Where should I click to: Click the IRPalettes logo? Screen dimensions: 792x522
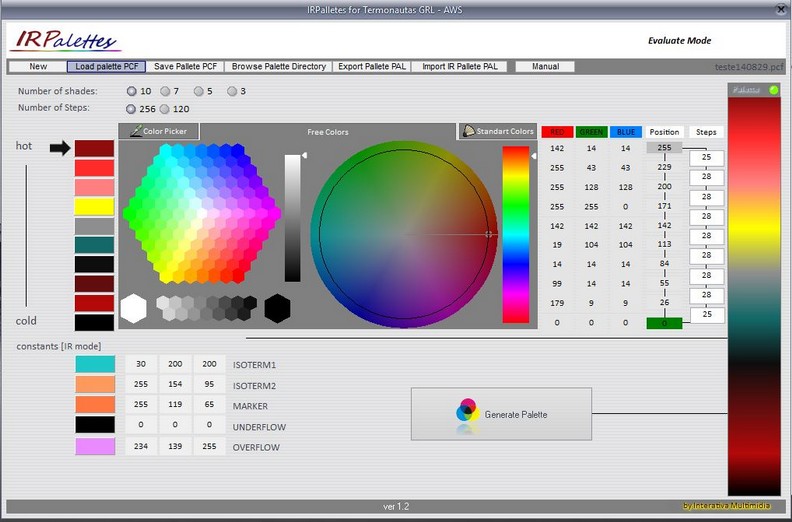pos(65,41)
